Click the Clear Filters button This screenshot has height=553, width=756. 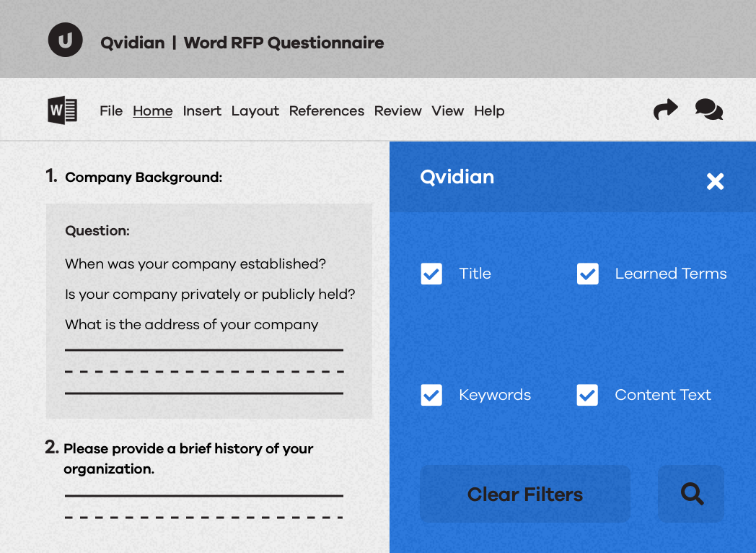(525, 494)
